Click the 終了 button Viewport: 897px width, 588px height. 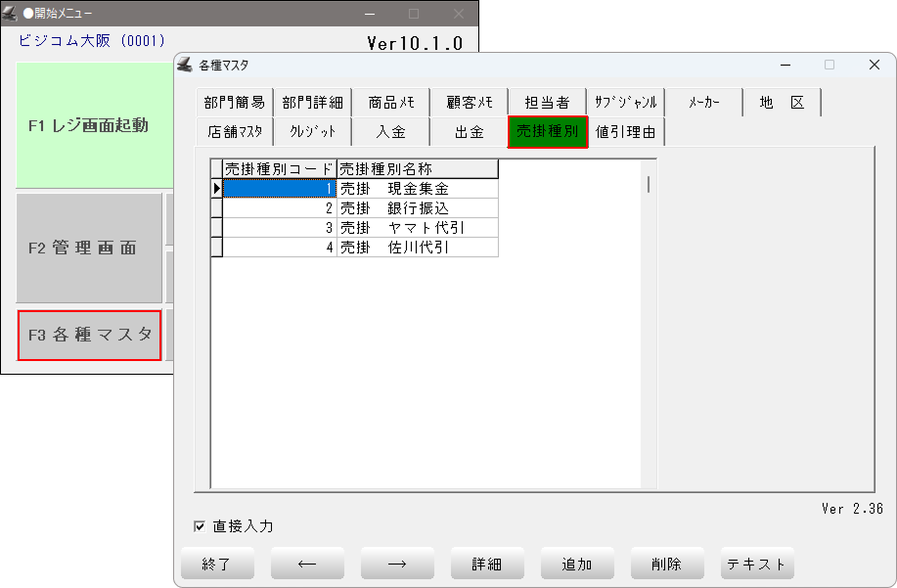point(218,564)
